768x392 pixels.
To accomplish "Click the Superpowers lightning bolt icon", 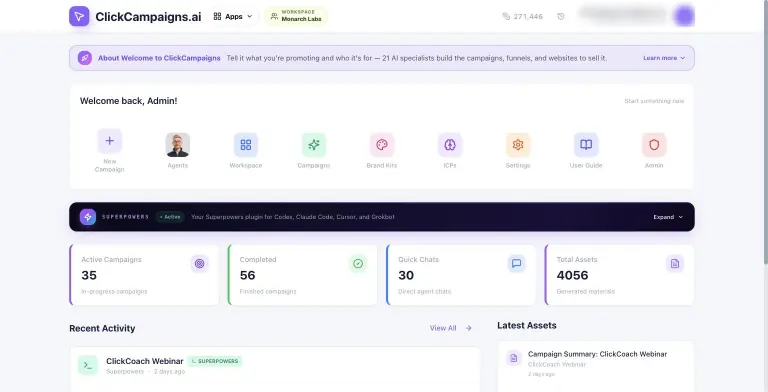I will (x=88, y=217).
